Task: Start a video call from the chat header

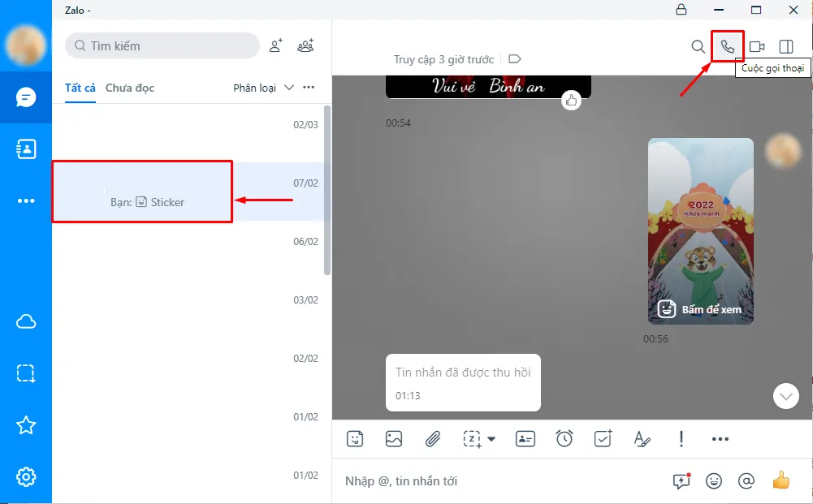Action: [x=756, y=46]
